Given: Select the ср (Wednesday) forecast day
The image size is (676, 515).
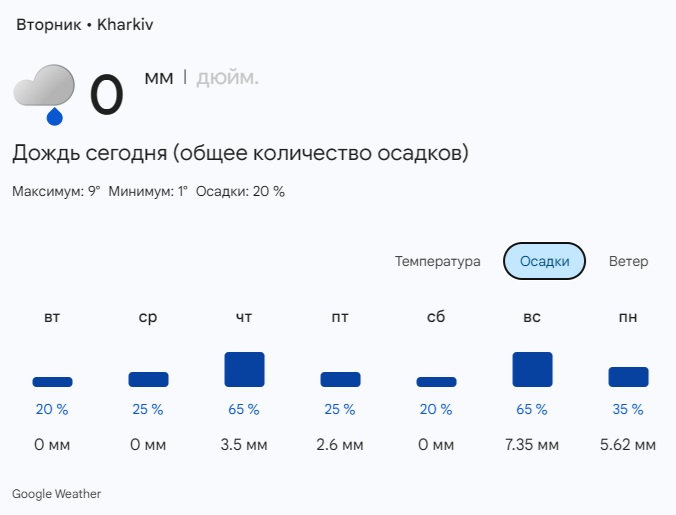Looking at the screenshot, I should (148, 318).
